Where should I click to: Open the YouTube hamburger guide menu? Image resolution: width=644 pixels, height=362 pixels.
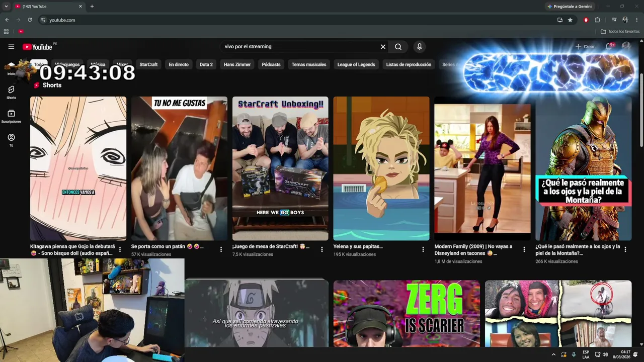[11, 47]
